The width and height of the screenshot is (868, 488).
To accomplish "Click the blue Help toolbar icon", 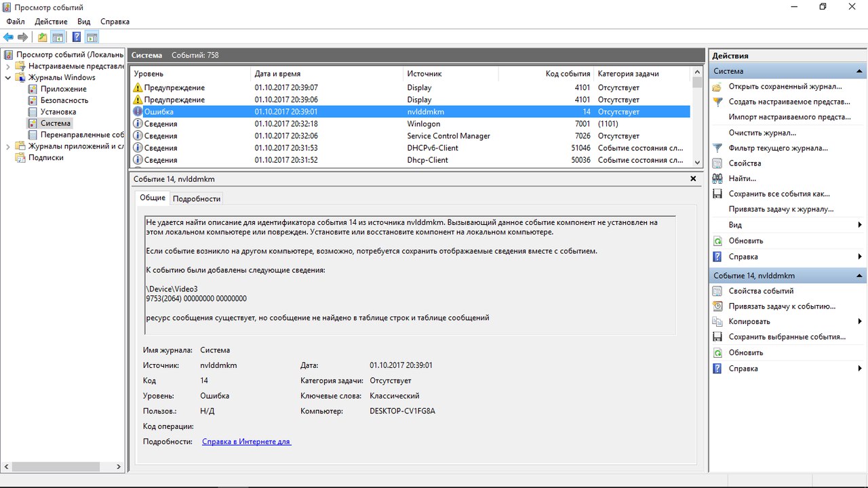I will 77,37.
